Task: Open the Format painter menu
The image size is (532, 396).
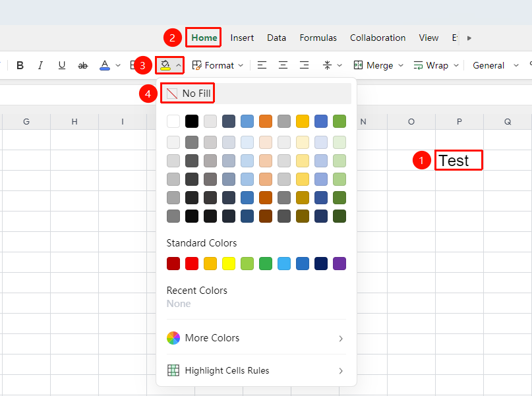Action: point(218,65)
